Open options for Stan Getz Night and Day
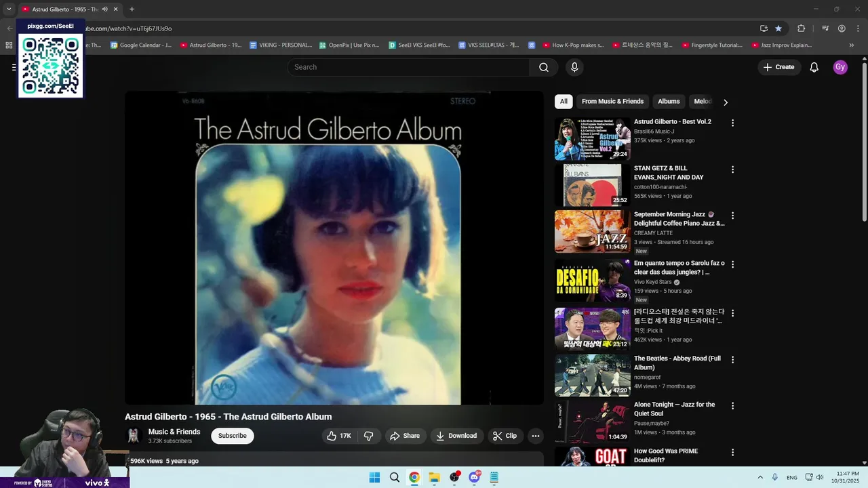Viewport: 868px width, 488px height. point(732,169)
